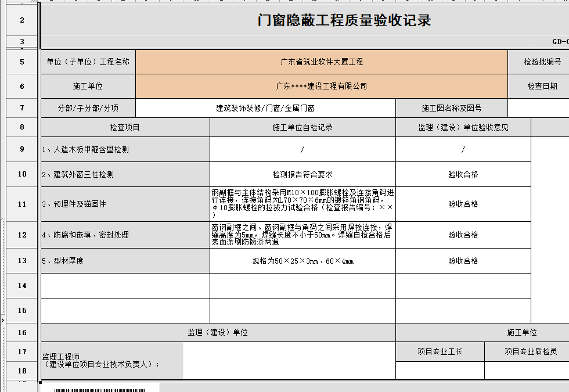The width and height of the screenshot is (569, 392).
Task: Select the welding description cell in row 12
Action: coord(302,235)
